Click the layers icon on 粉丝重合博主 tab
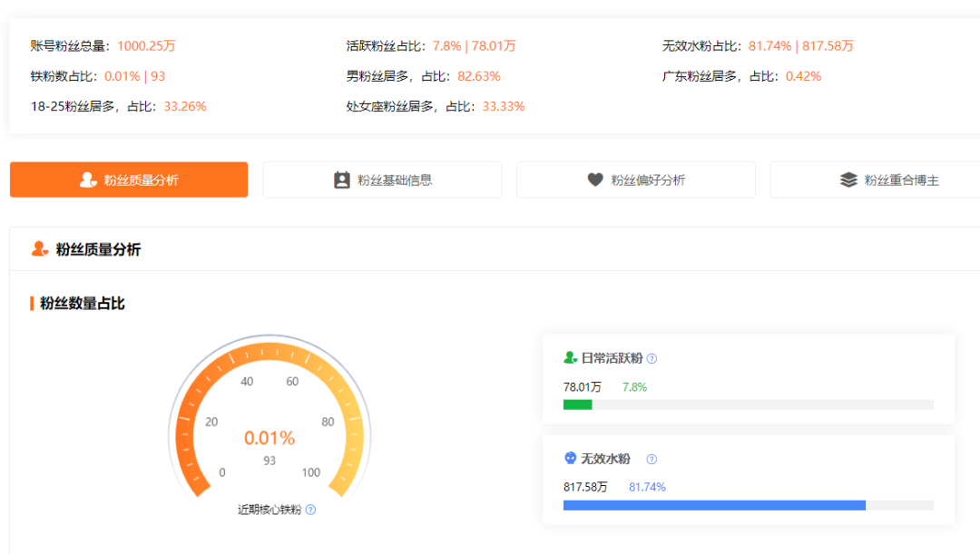This screenshot has width=980, height=554. (849, 180)
